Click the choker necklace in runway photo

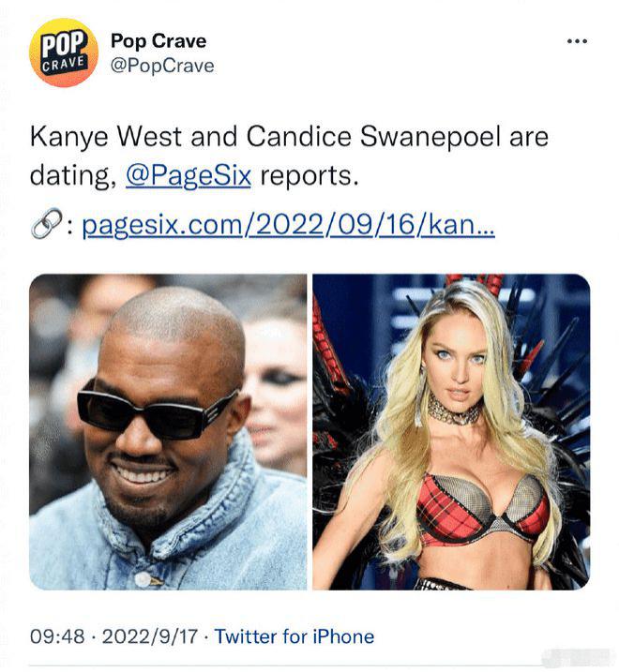[454, 411]
